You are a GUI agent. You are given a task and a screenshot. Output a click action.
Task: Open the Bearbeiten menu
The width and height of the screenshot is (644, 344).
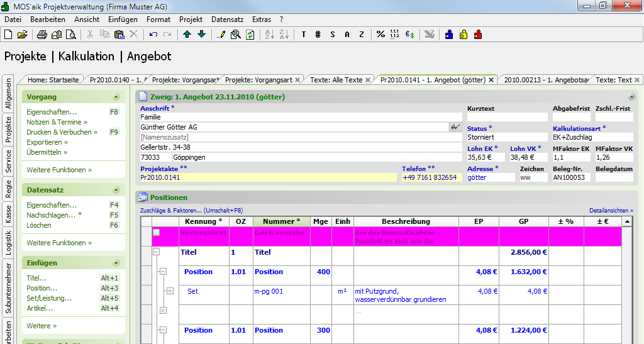click(x=48, y=19)
